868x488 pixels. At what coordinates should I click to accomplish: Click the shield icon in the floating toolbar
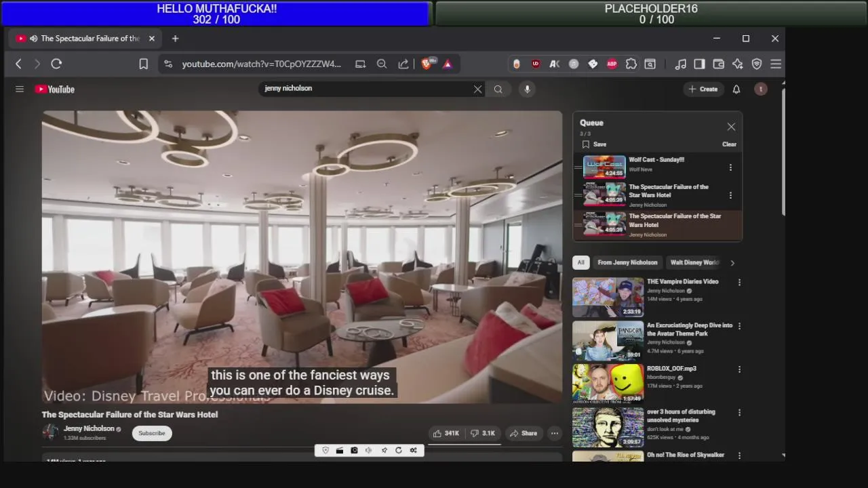click(325, 450)
